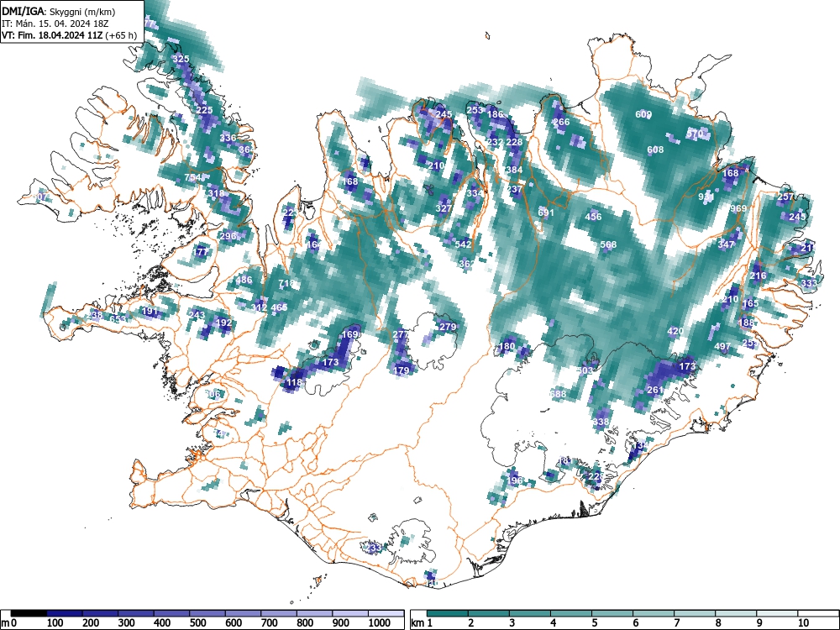Click the map value 191
The image size is (840, 630).
(150, 312)
